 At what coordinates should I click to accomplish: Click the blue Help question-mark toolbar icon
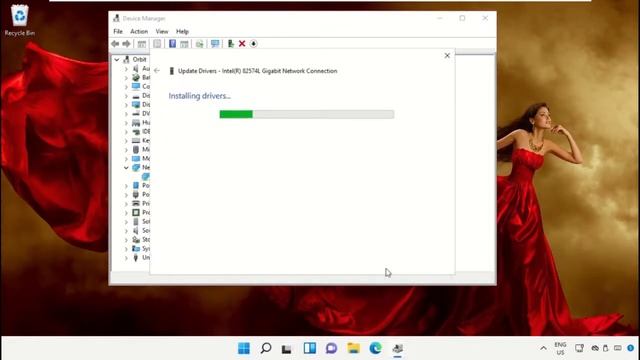click(x=172, y=44)
